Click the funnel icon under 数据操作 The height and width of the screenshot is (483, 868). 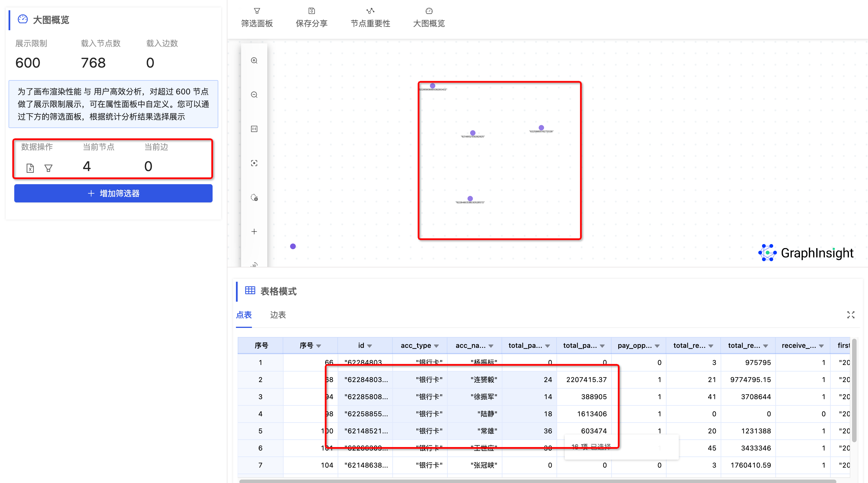[x=48, y=168]
